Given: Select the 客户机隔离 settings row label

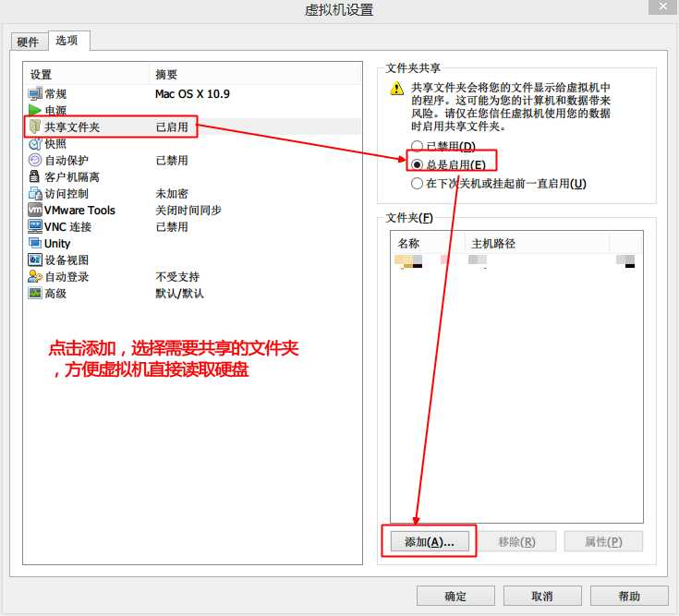Looking at the screenshot, I should (72, 177).
